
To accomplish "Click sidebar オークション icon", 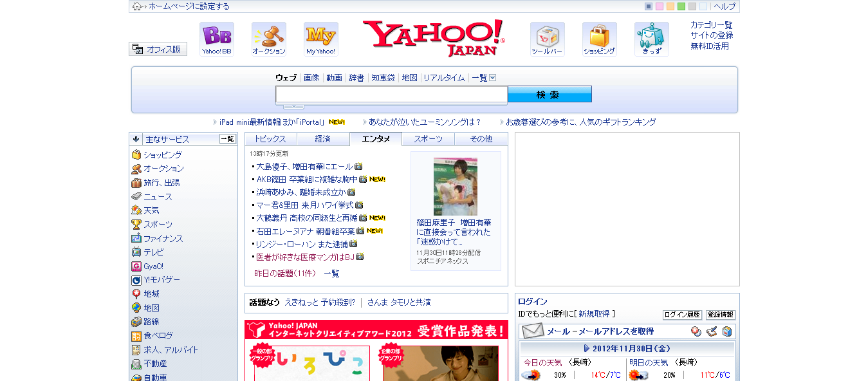I will coord(136,169).
